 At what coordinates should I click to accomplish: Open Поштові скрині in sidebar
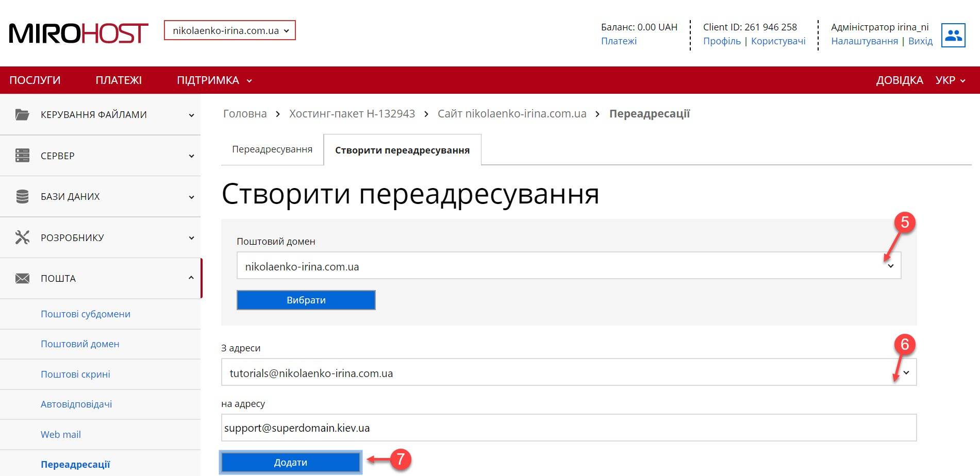pos(75,375)
